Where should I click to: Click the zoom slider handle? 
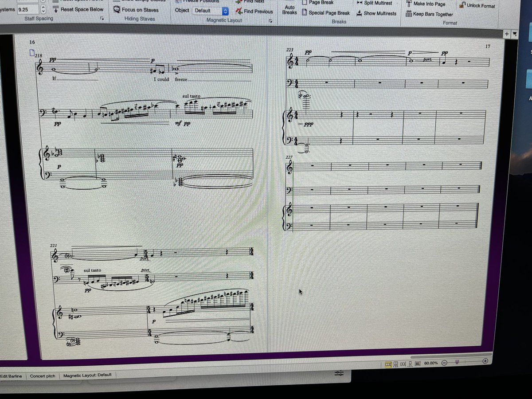457,362
